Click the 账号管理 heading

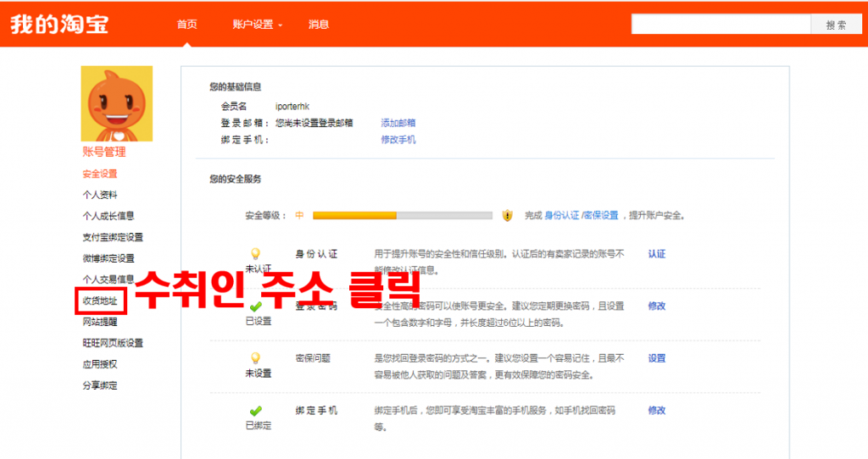(x=104, y=152)
